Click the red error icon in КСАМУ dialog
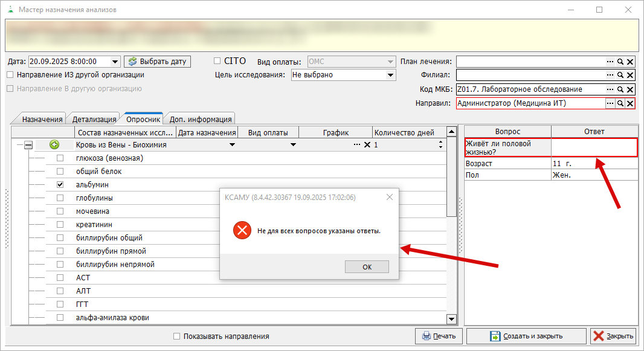This screenshot has width=644, height=351. [x=242, y=230]
